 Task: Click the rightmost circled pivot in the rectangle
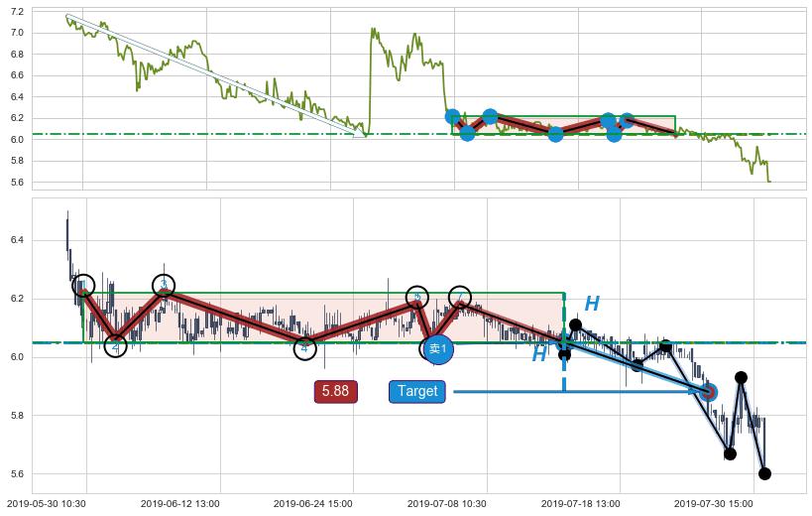[x=459, y=297]
